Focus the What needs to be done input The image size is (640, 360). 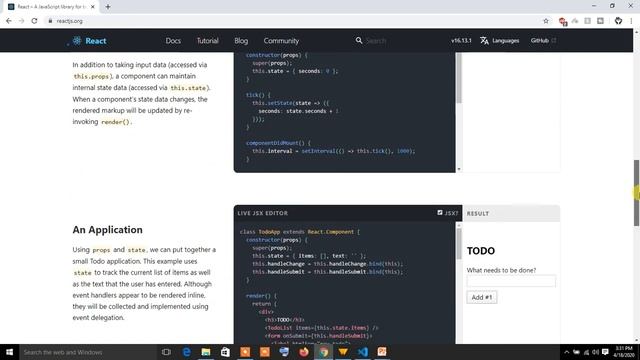click(x=511, y=281)
